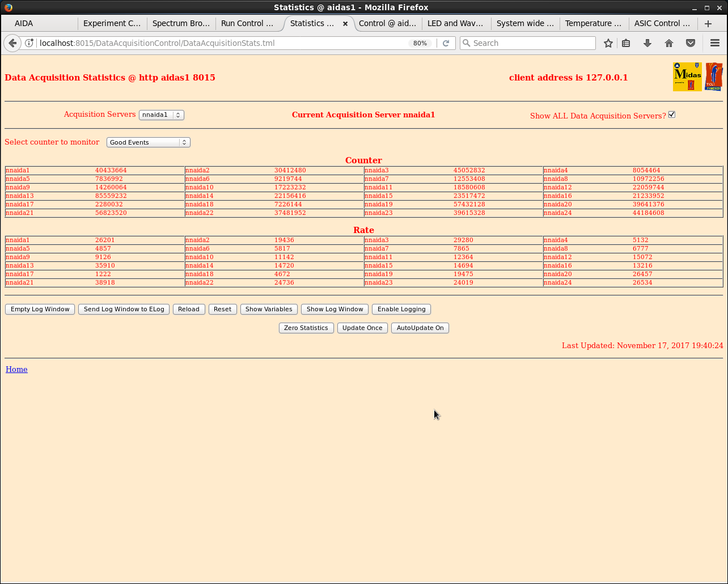Click the nnaida4 rate value 5132
728x584 pixels.
(x=641, y=240)
